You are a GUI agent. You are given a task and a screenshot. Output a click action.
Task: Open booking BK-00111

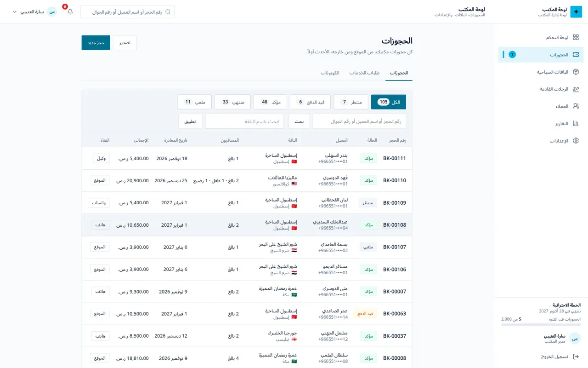coord(395,159)
